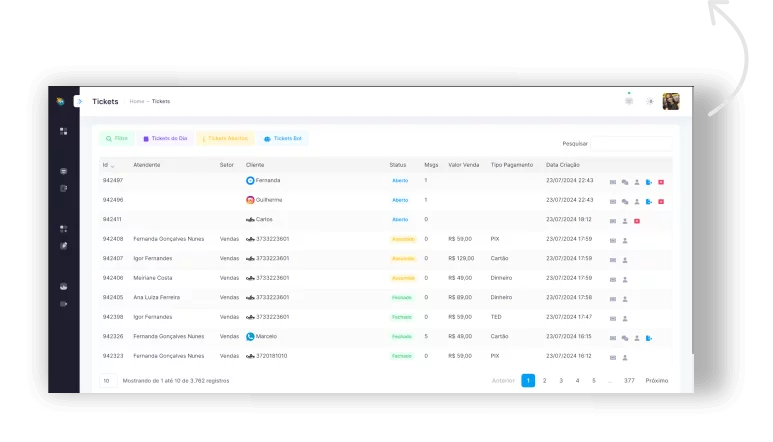Open the notifications icon in top bar
The width and height of the screenshot is (773, 442).
click(629, 101)
